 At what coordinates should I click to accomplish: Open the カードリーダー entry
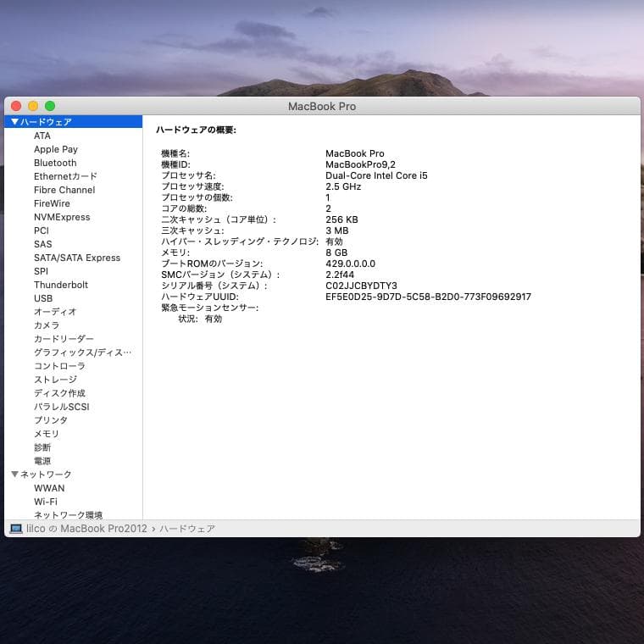click(x=64, y=339)
